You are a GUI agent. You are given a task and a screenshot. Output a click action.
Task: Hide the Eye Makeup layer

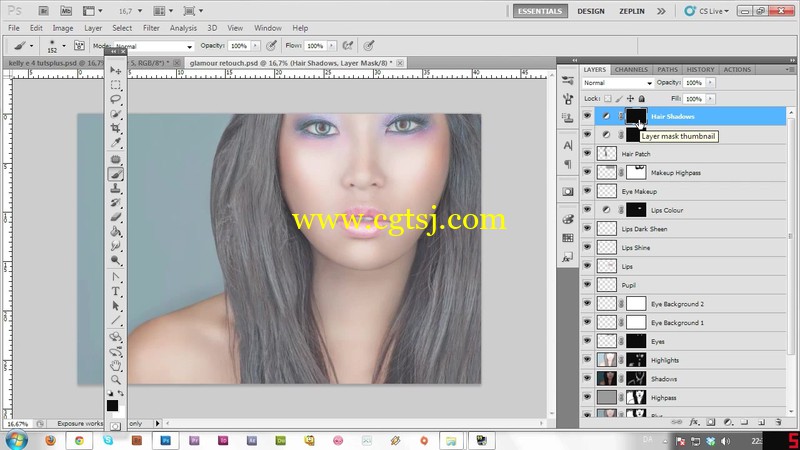tap(587, 191)
